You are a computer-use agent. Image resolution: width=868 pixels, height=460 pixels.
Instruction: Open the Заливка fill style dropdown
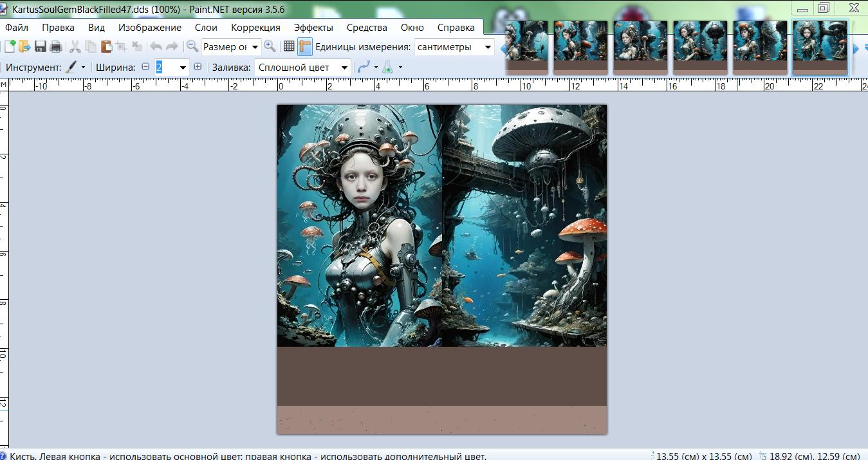(x=344, y=67)
